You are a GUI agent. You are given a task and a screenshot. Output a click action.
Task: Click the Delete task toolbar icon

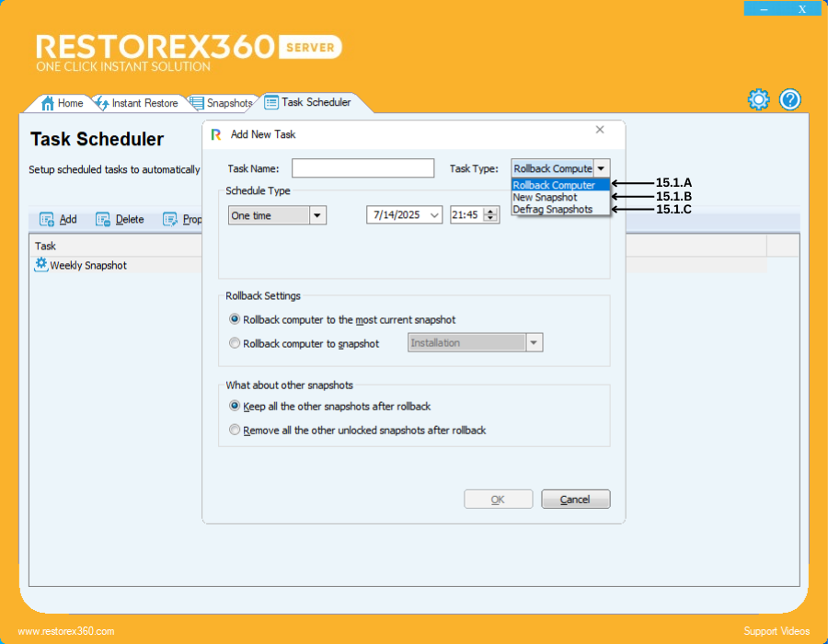(x=102, y=220)
